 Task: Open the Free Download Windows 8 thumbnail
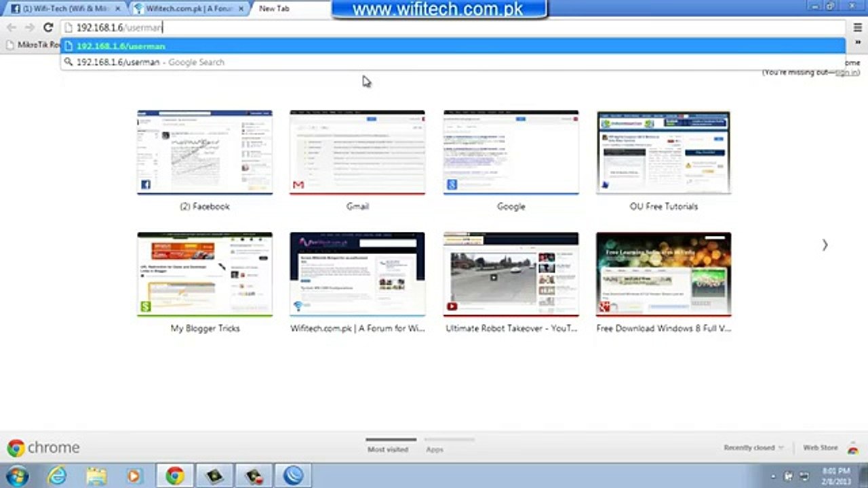pos(663,274)
